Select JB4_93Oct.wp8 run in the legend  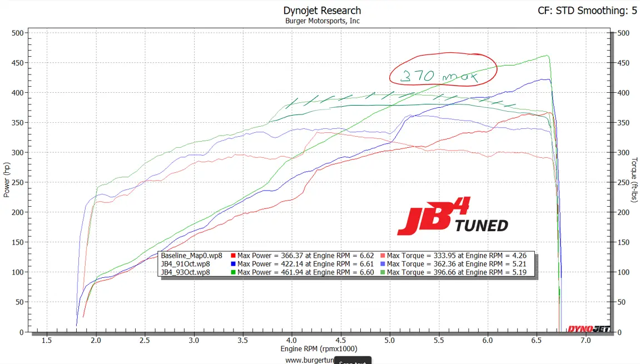[x=186, y=272]
